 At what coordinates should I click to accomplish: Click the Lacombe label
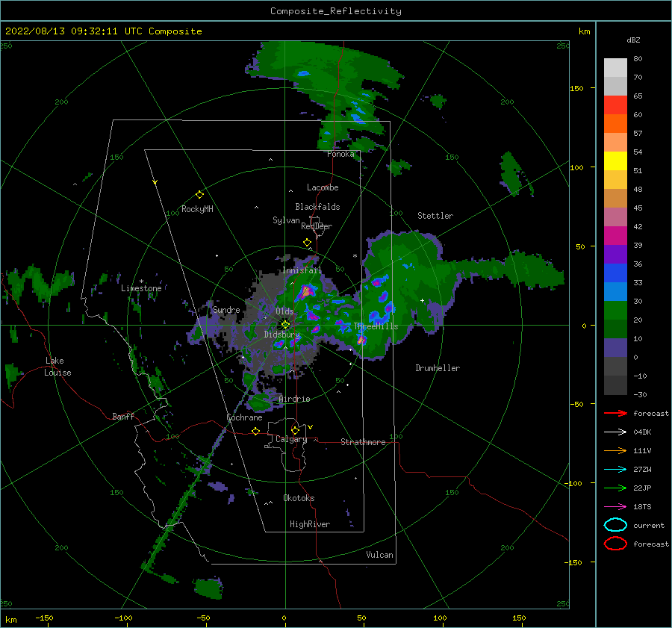(x=323, y=187)
